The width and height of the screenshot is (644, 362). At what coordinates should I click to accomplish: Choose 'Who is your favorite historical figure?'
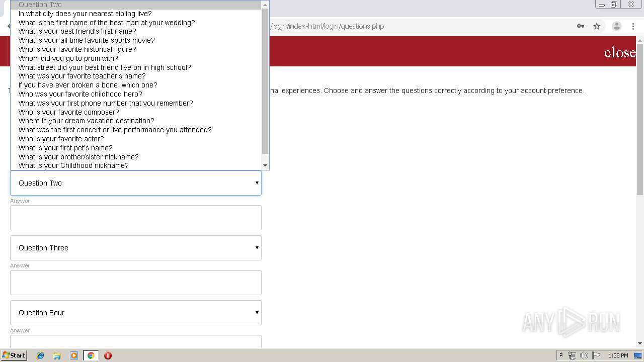pyautogui.click(x=136, y=49)
